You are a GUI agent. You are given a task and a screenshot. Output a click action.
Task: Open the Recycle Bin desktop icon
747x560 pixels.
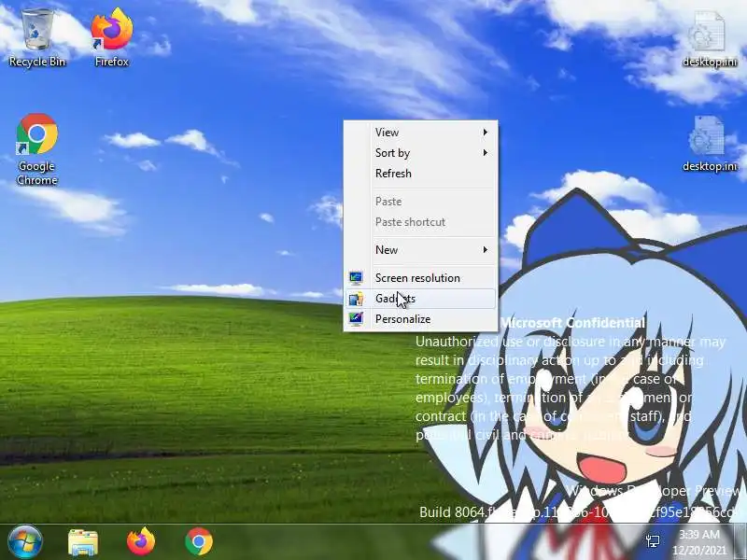point(37,38)
